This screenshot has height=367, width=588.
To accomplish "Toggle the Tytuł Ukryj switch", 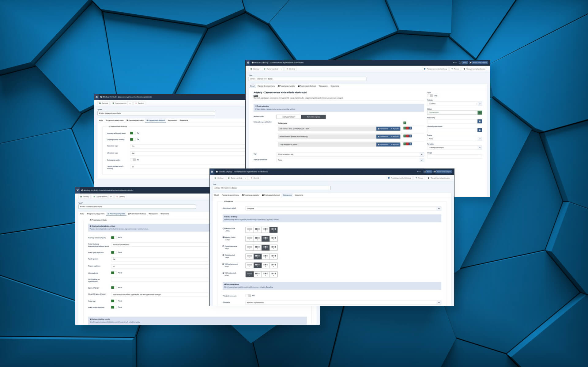I will (430, 96).
